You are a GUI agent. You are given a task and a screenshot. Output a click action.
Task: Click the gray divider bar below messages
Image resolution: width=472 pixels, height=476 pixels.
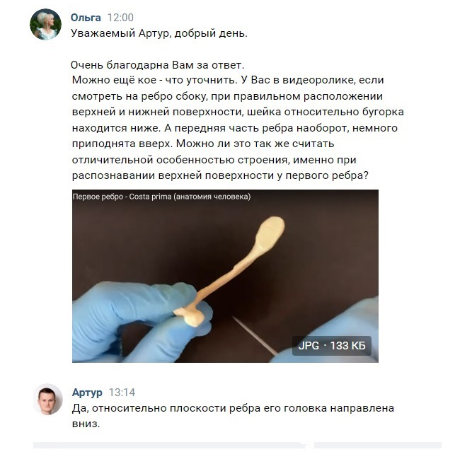coord(237,445)
